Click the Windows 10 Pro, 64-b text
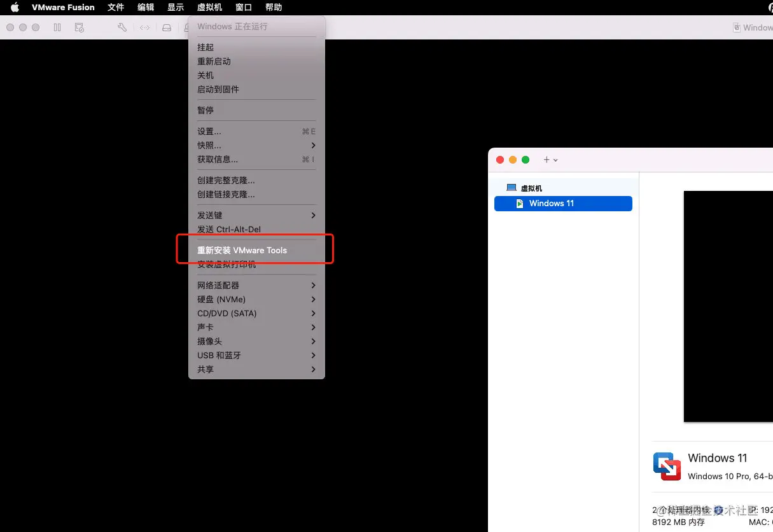The width and height of the screenshot is (773, 532). pos(730,477)
